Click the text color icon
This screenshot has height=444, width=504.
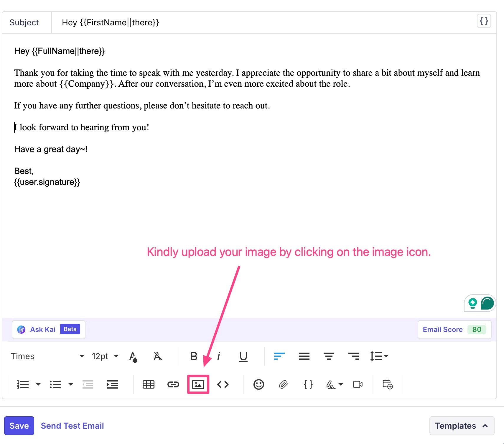click(x=133, y=356)
